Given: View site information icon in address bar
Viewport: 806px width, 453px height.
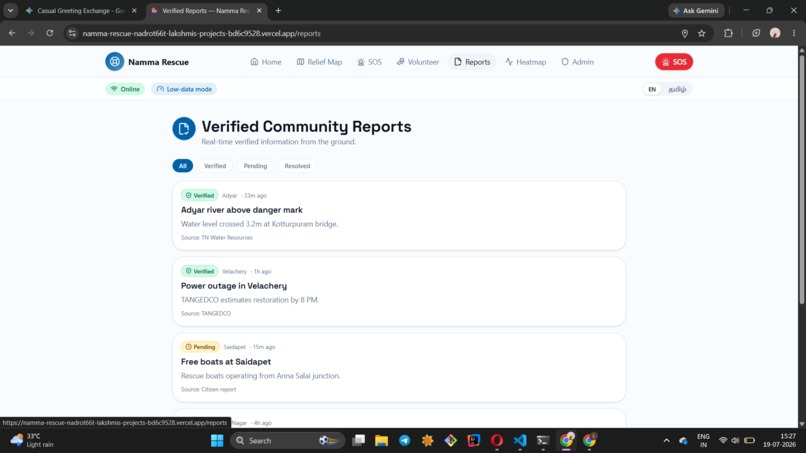Looking at the screenshot, I should [x=72, y=33].
